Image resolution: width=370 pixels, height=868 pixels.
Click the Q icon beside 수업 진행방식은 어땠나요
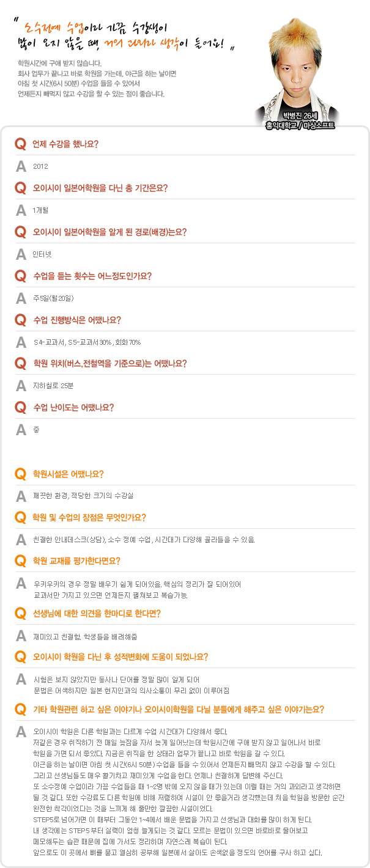(20, 320)
